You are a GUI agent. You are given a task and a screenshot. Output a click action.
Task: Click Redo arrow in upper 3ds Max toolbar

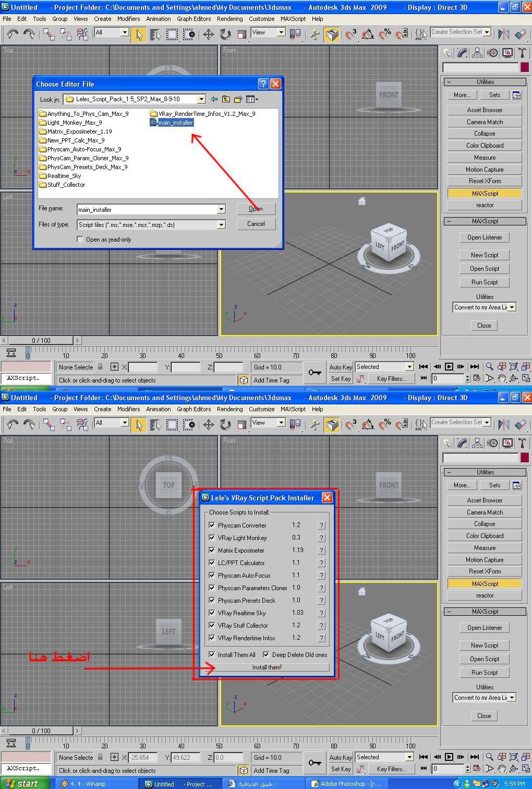29,34
